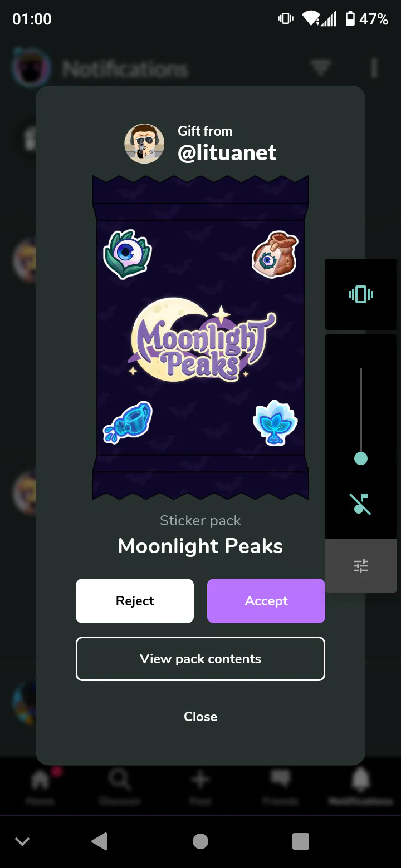The image size is (401, 868).
Task: Tap the Moonlight Peaks moon logo
Action: [x=202, y=341]
